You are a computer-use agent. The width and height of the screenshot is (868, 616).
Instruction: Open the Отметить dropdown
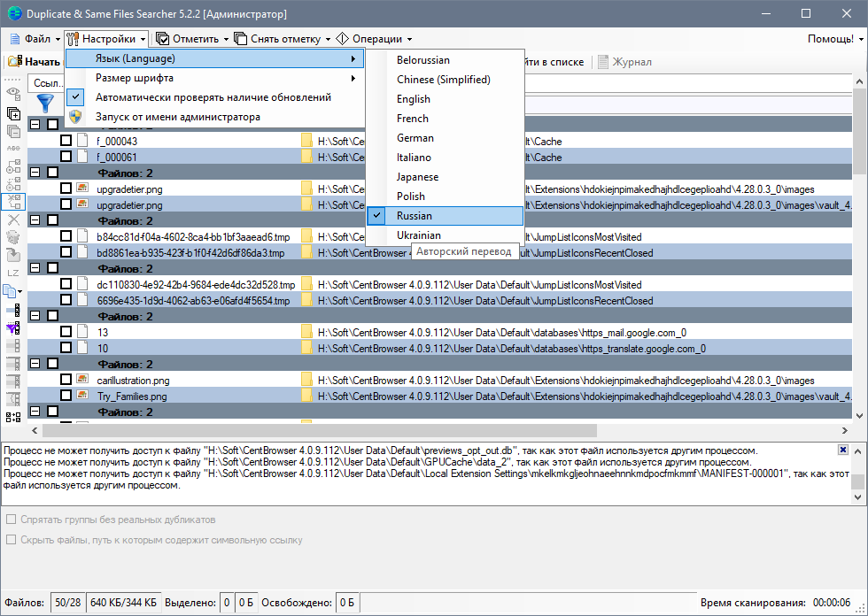[x=192, y=39]
